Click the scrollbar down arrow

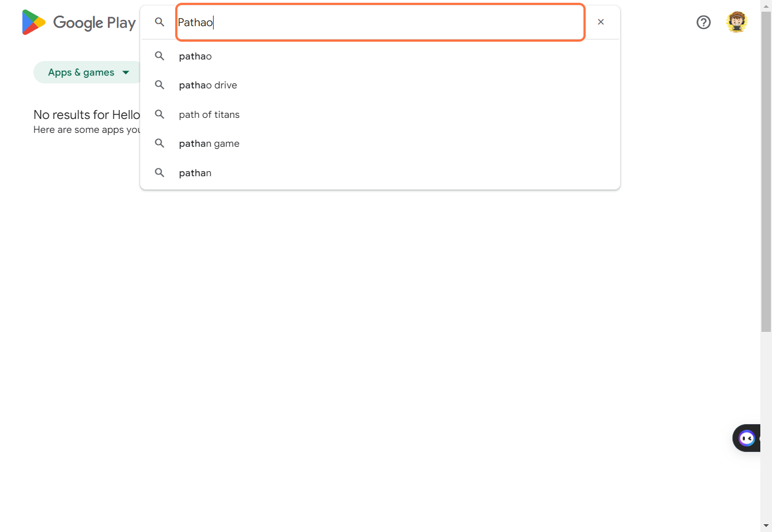pos(766,525)
